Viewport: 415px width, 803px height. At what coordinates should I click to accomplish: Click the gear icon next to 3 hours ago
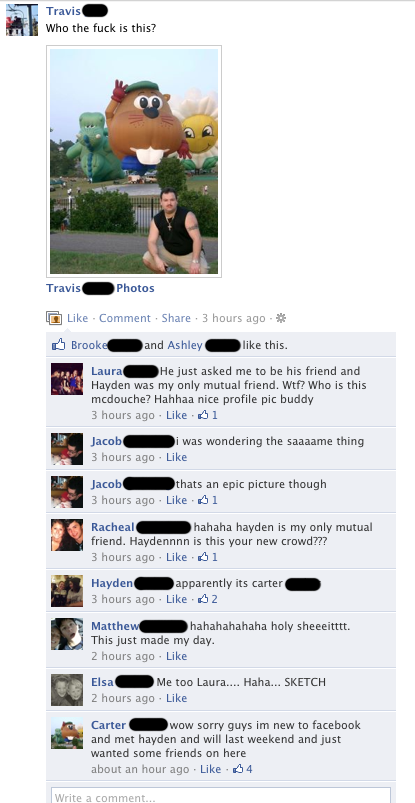[x=281, y=318]
